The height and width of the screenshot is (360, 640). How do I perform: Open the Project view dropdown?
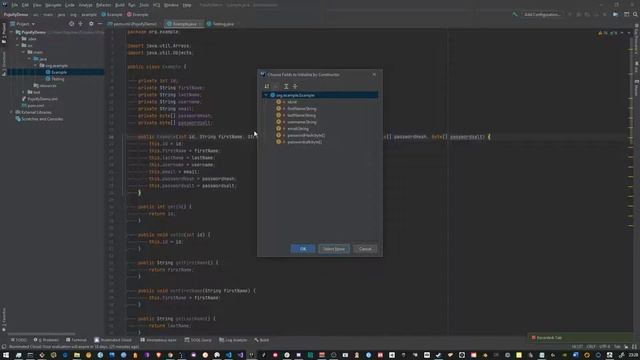tap(23, 24)
